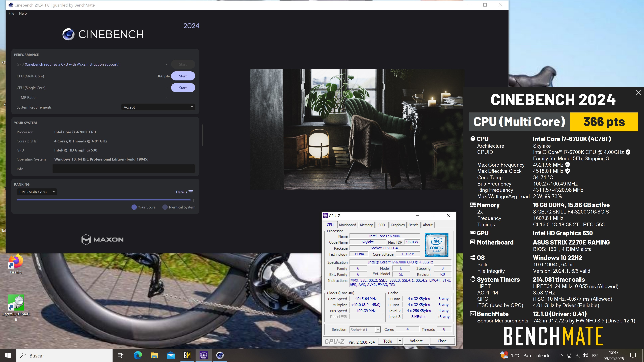Click the BenchMate section icon

(472, 314)
